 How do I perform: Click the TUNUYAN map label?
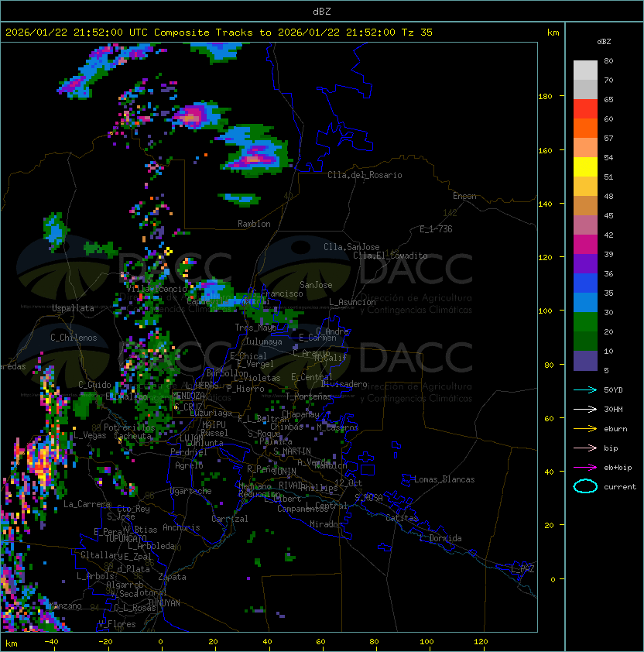point(164,603)
